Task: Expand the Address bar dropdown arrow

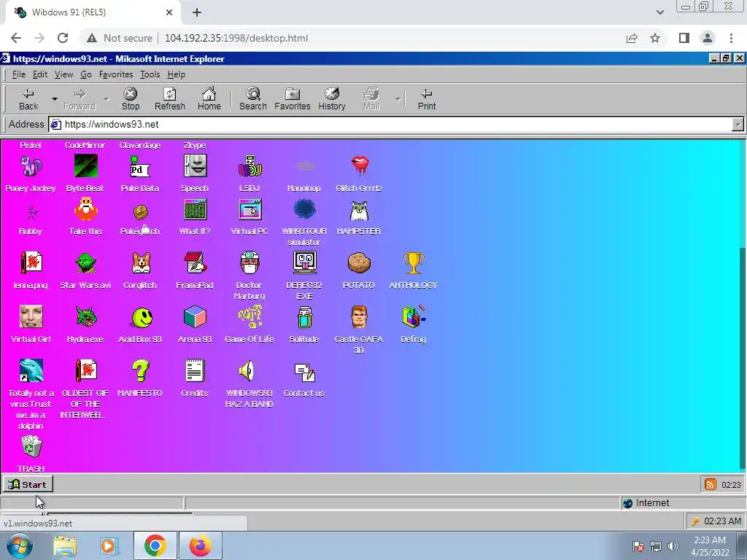Action: pos(737,124)
